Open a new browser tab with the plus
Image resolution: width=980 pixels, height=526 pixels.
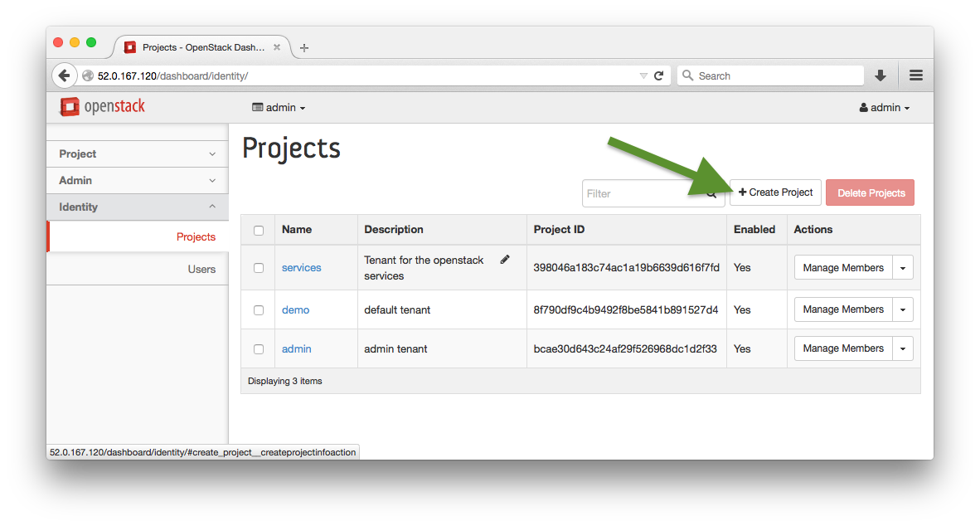click(x=303, y=47)
